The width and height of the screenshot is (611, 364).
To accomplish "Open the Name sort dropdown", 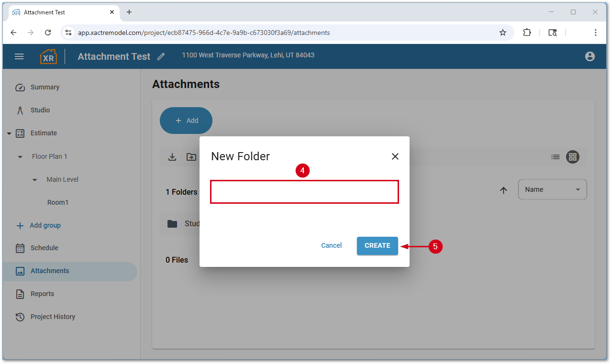I will point(552,189).
